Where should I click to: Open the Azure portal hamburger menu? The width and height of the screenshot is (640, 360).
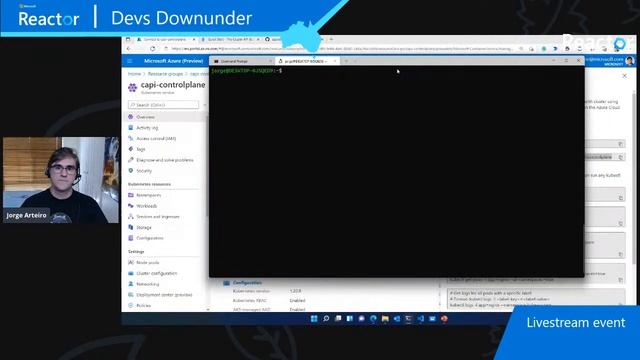pos(130,61)
